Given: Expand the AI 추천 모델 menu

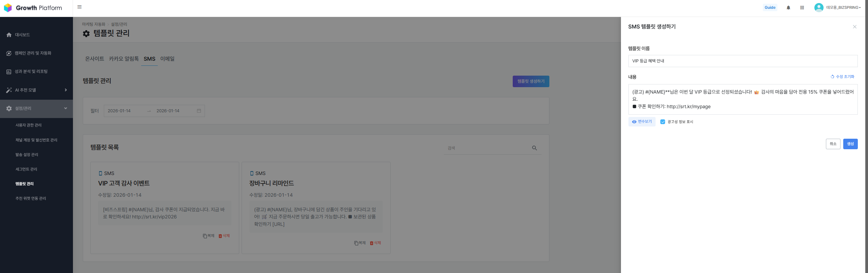Looking at the screenshot, I should click(x=36, y=90).
